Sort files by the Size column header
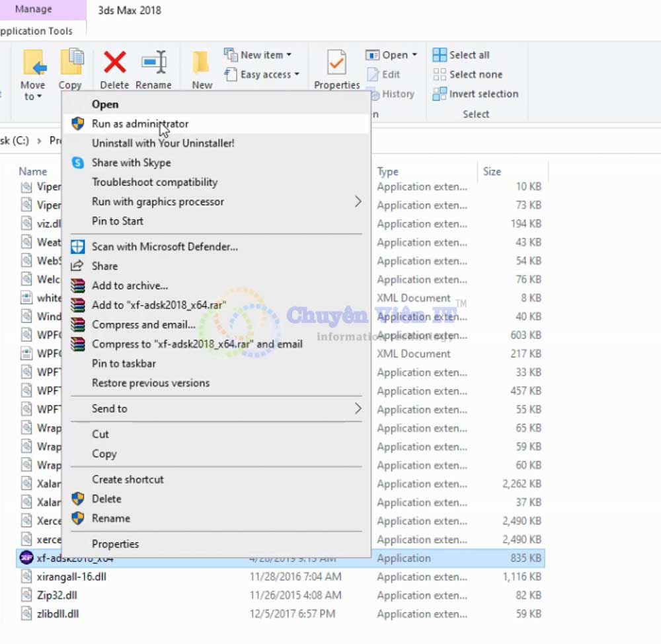Screen dimensions: 661x644 (492, 171)
